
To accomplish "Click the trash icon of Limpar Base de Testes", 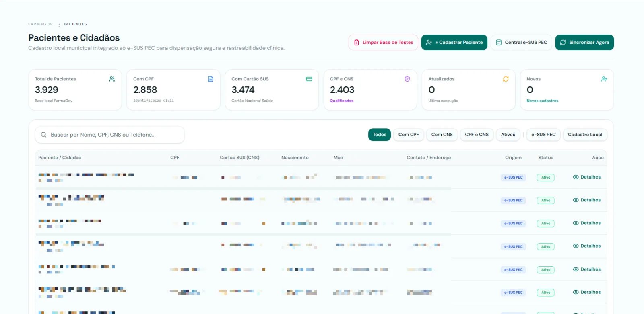I will [x=357, y=43].
